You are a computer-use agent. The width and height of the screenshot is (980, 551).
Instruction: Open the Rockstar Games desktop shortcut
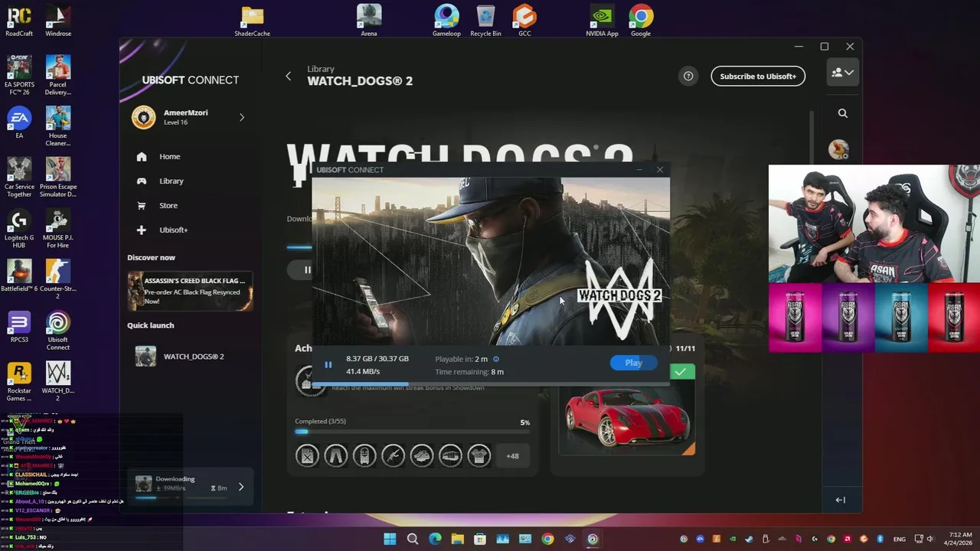(19, 381)
